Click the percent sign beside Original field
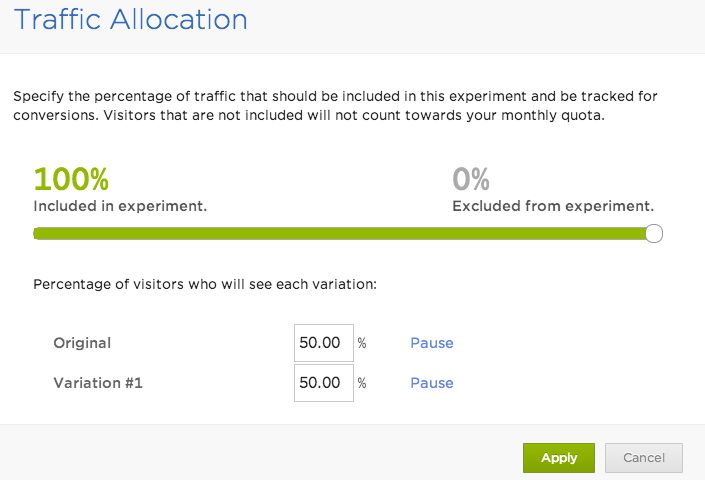The image size is (705, 480). tap(362, 343)
